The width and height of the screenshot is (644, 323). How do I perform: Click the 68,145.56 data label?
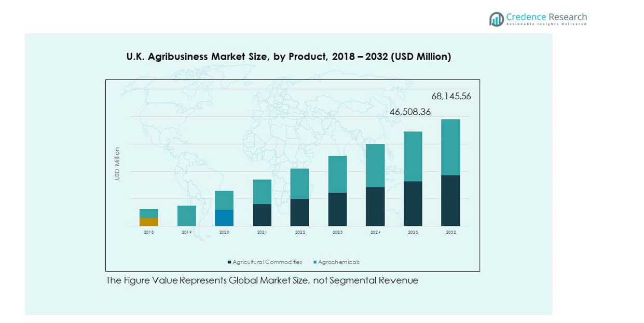coord(451,96)
